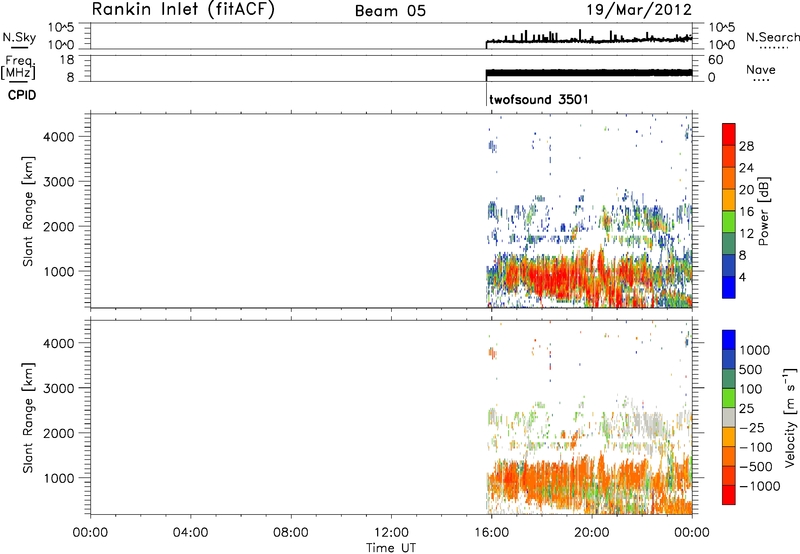Pick the top blue swatch of velocity colorbar
This screenshot has height=554, width=800.
729,340
